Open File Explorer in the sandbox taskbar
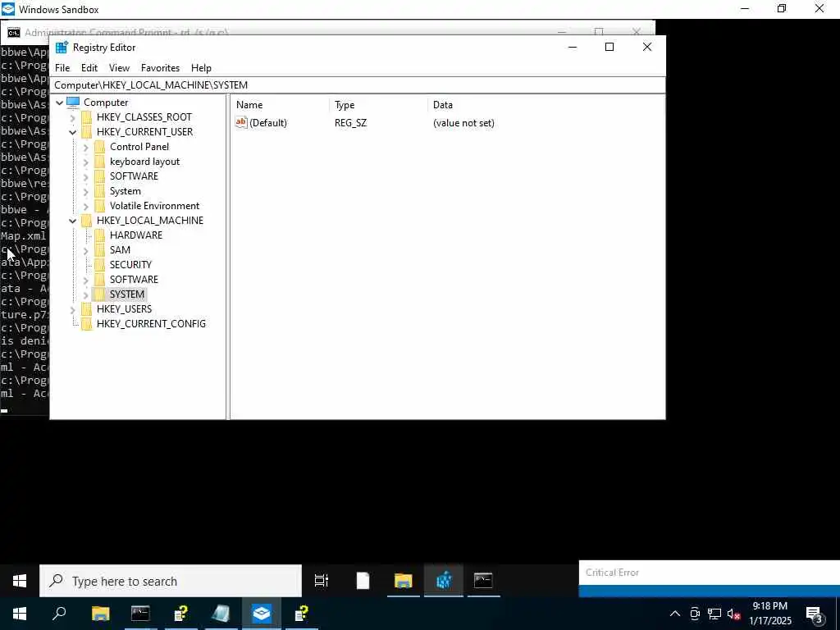840x630 pixels. click(x=403, y=581)
